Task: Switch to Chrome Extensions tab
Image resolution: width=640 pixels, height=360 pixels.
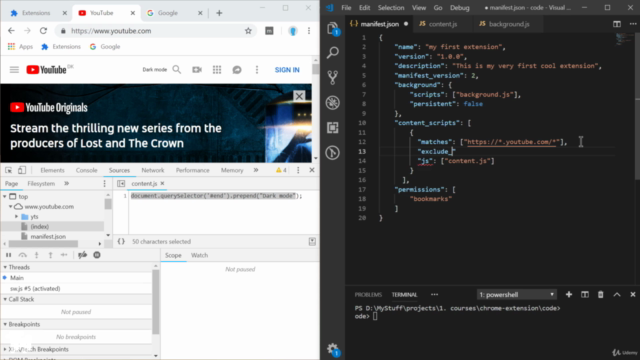Action: [x=37, y=13]
